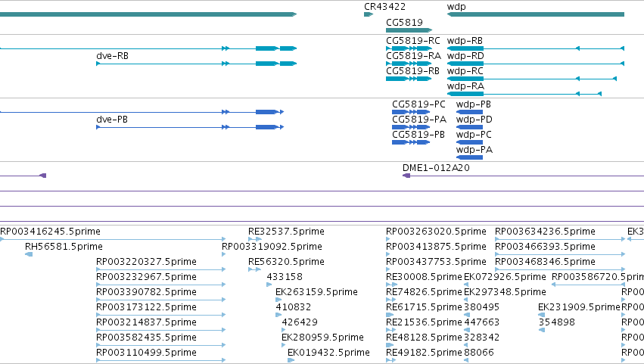
Task: Click the RE56320.5prime EST label
Action: click(x=286, y=262)
